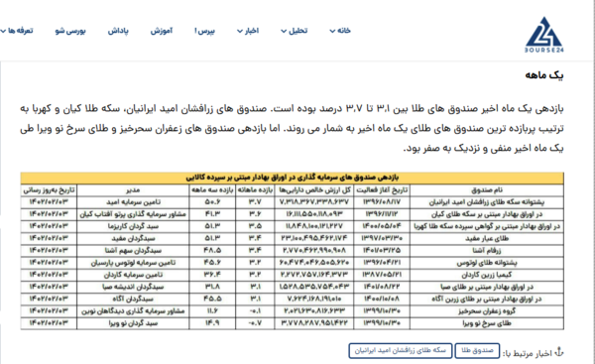Image resolution: width=595 pixels, height=364 pixels.
Task: Click start date ۱۴۰۱/۰۸/۲۲
Action: [382, 287]
